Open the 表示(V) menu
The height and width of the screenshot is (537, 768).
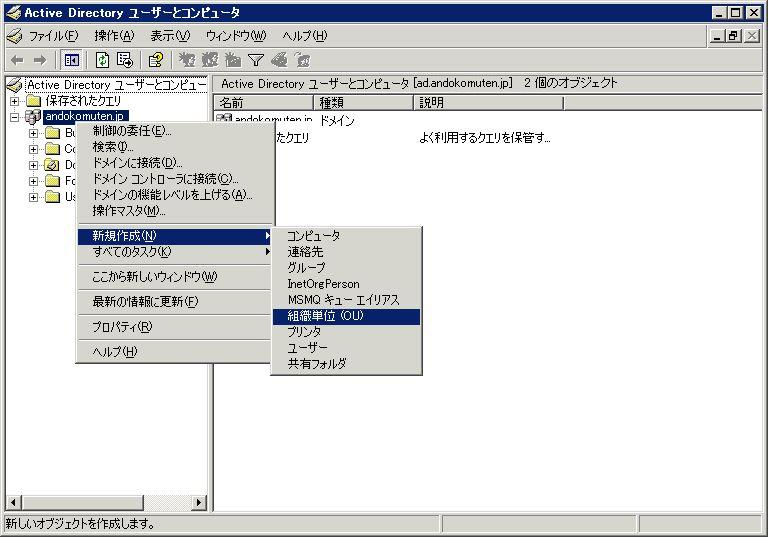tap(170, 36)
